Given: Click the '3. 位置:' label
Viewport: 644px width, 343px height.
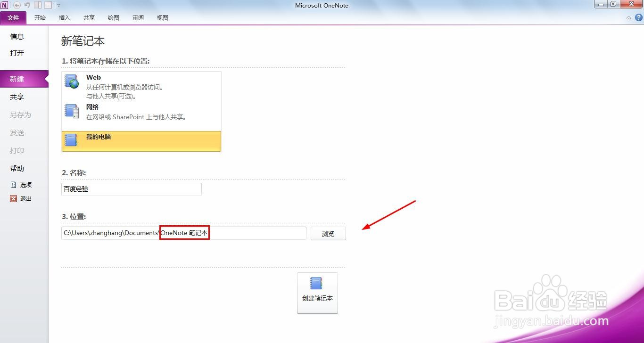Looking at the screenshot, I should coord(74,217).
